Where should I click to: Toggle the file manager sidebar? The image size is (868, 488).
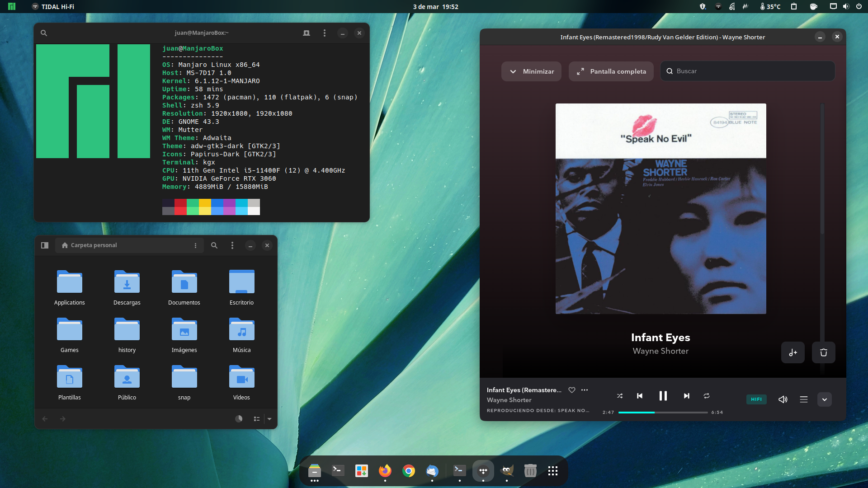[45, 245]
